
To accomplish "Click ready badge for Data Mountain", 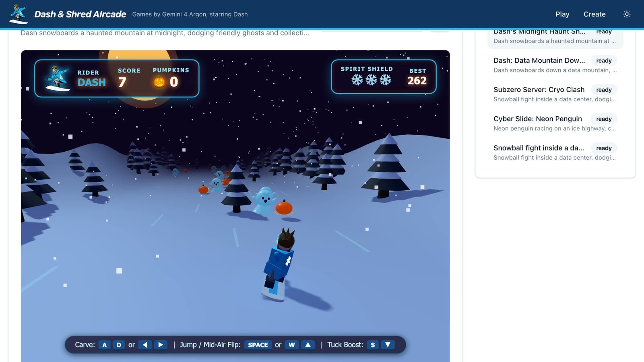I will 604,61.
